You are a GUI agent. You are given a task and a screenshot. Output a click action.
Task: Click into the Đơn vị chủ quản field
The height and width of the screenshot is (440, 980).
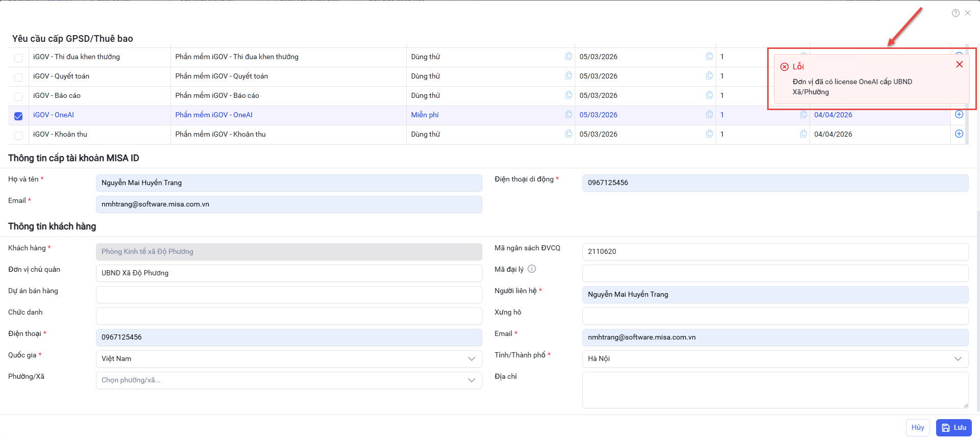[288, 273]
